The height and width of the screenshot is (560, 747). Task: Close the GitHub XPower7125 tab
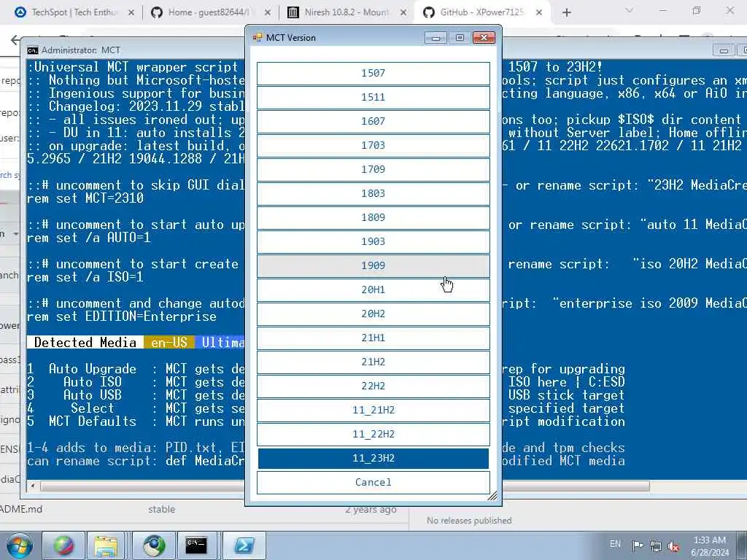click(x=539, y=12)
